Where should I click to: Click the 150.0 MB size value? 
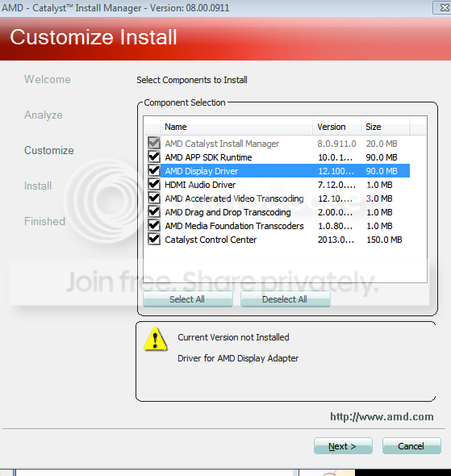(x=384, y=240)
